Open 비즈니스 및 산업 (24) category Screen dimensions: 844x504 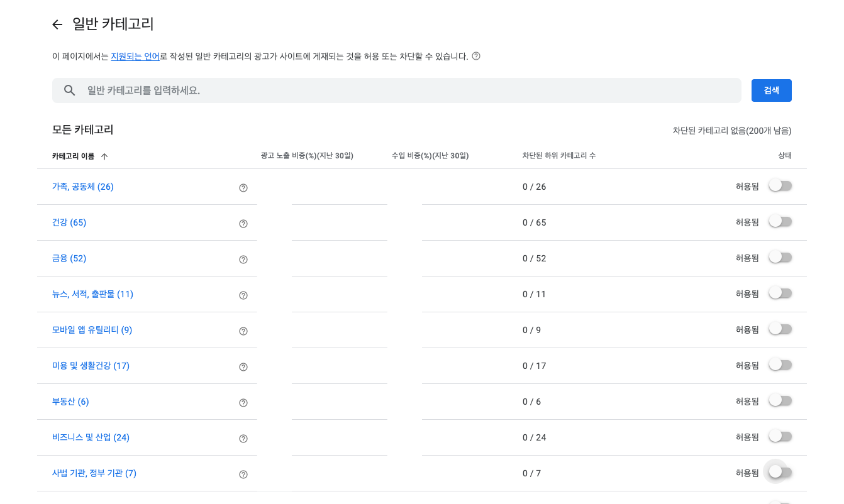91,437
